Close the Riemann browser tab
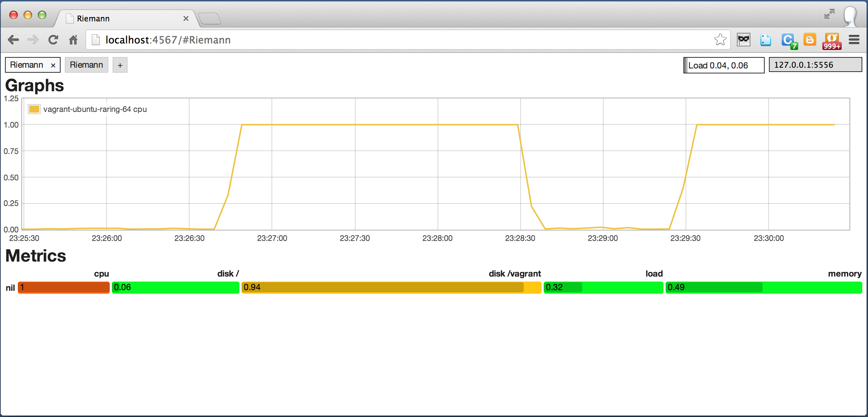 pyautogui.click(x=186, y=19)
